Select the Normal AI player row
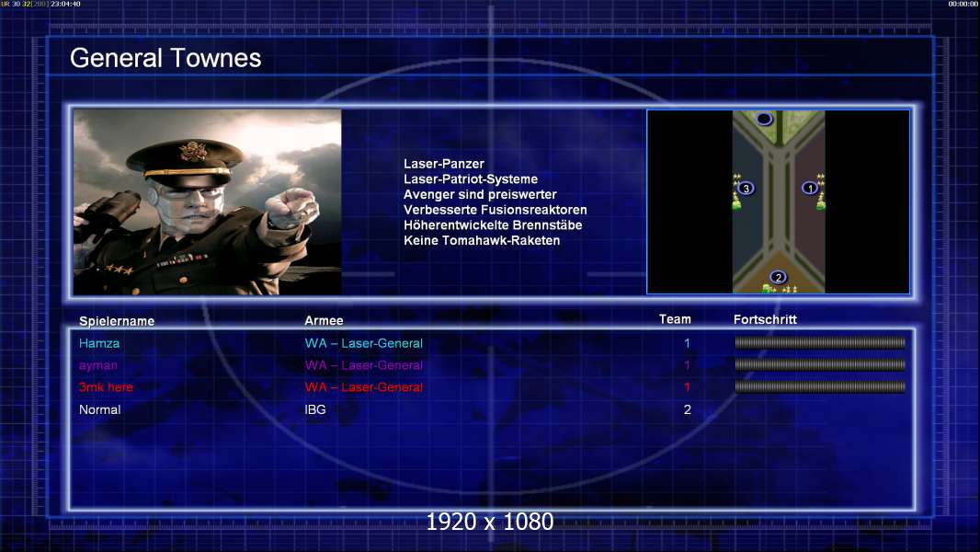980x552 pixels. click(491, 409)
